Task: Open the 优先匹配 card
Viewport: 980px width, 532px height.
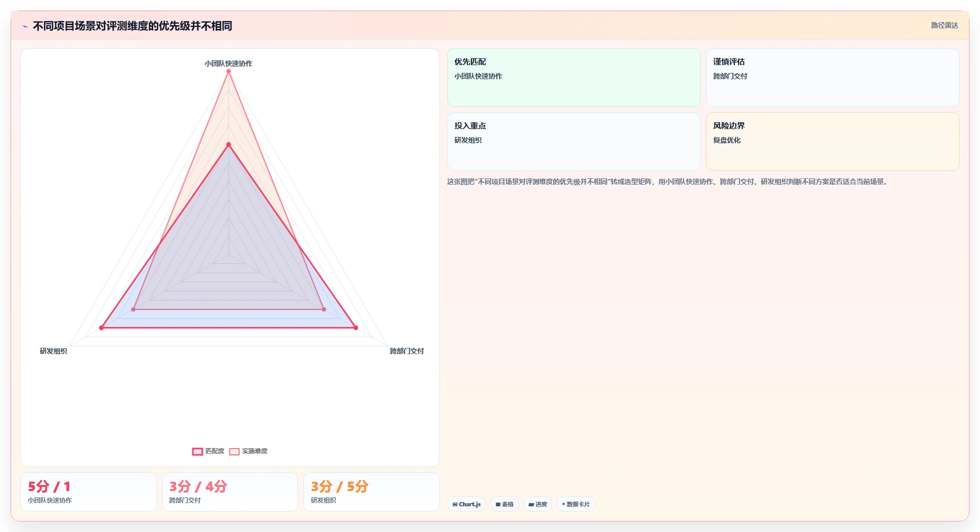Action: (574, 78)
